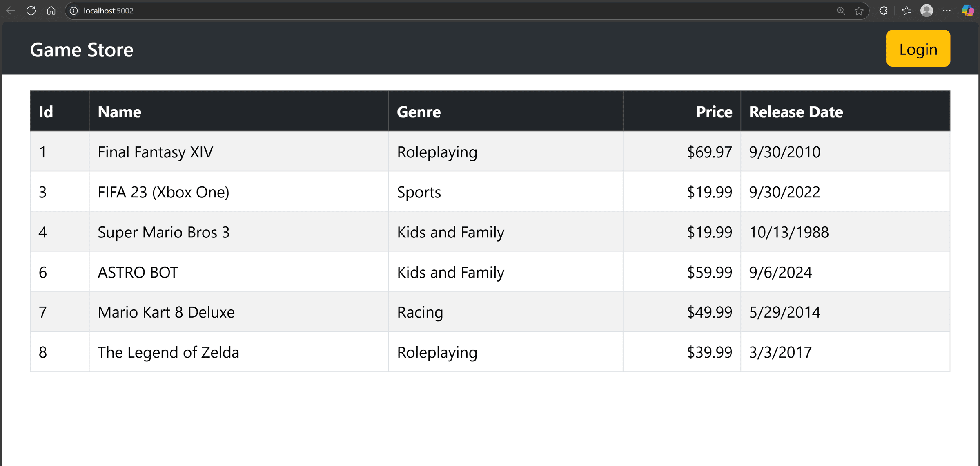The width and height of the screenshot is (980, 466).
Task: Open the Extensions puzzle icon
Action: point(884,11)
